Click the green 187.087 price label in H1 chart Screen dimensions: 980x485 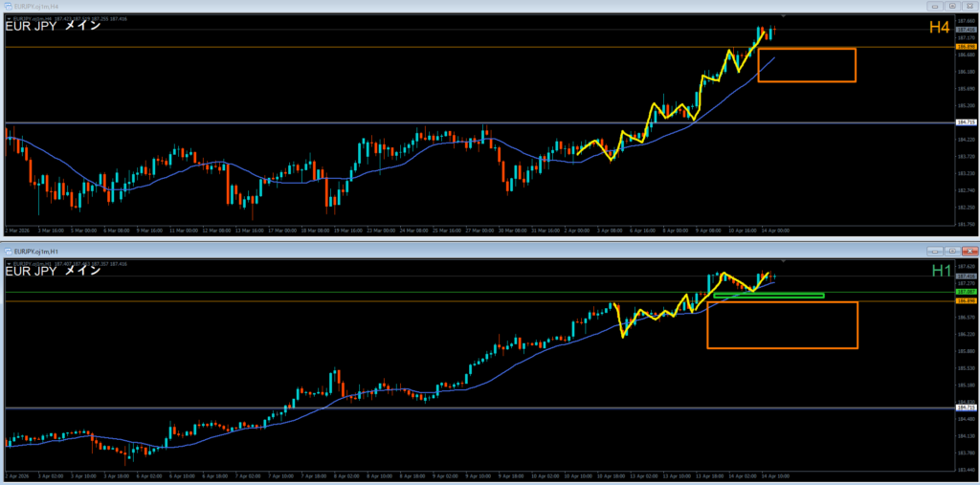pos(967,292)
